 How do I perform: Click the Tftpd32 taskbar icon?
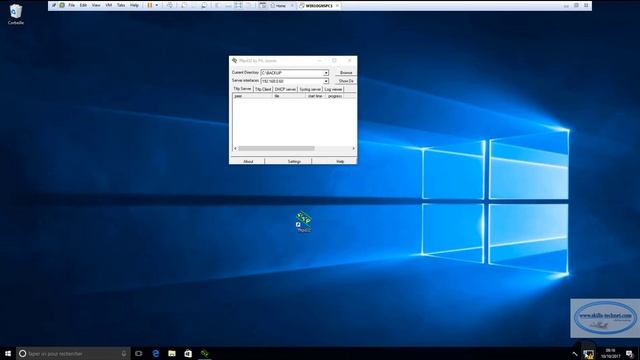click(204, 353)
